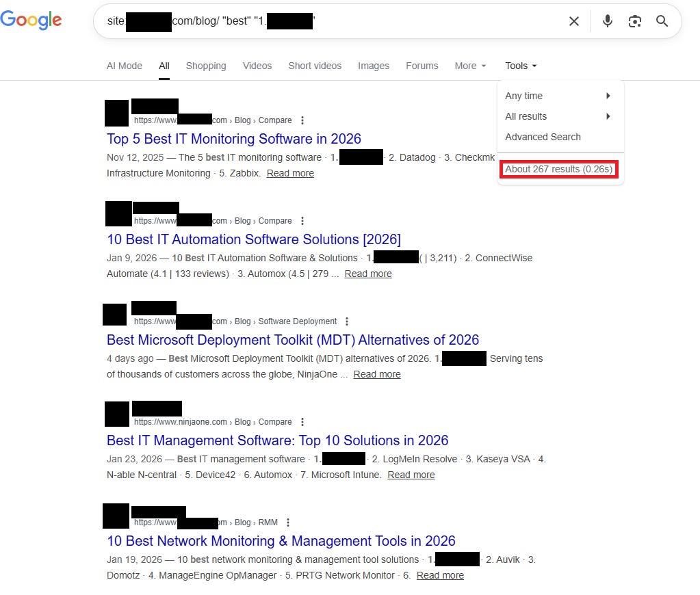This screenshot has width=700, height=595.
Task: Switch to Images tab
Action: (x=373, y=66)
